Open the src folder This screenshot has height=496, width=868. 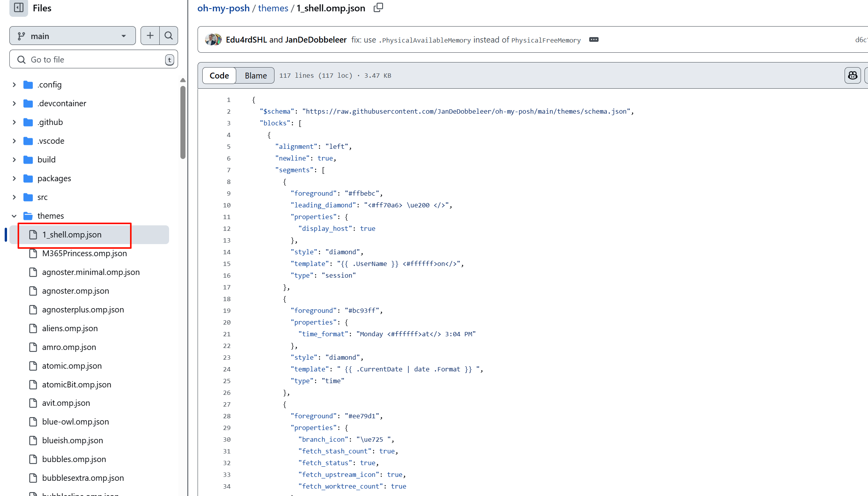coord(43,197)
